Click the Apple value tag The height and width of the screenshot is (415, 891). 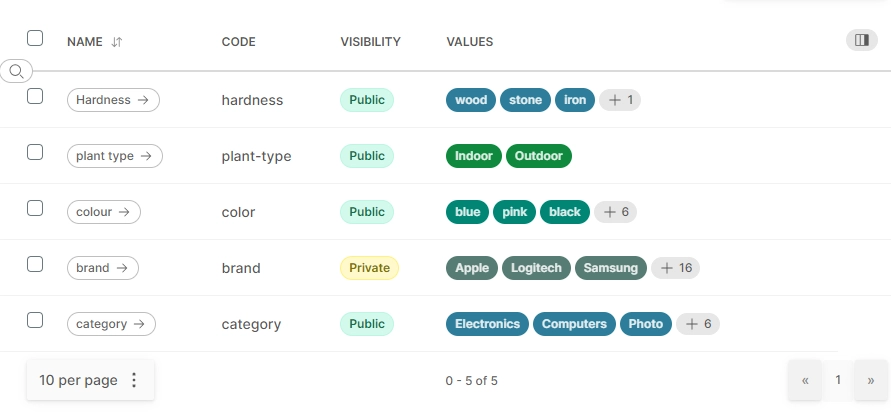[x=472, y=268]
